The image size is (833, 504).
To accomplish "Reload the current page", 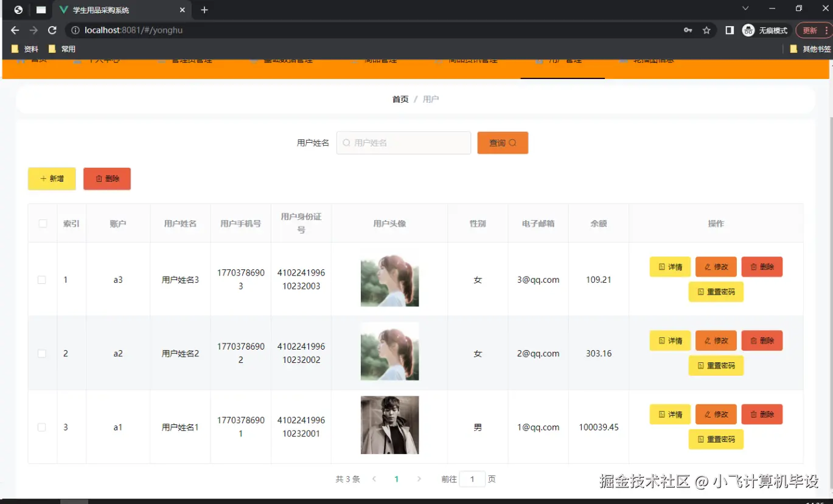I will [52, 30].
